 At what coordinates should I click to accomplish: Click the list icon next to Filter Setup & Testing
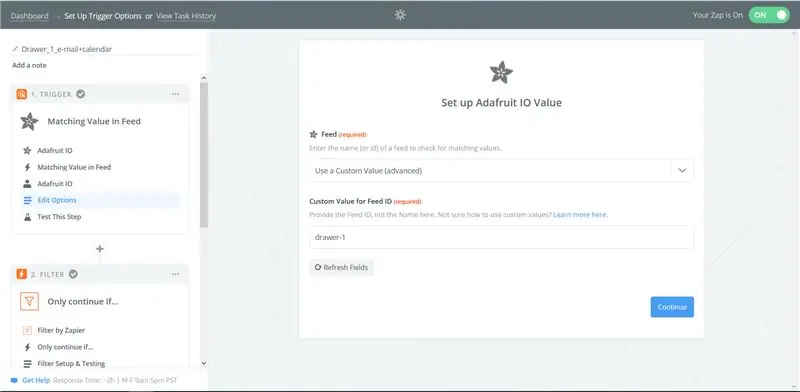[x=28, y=363]
